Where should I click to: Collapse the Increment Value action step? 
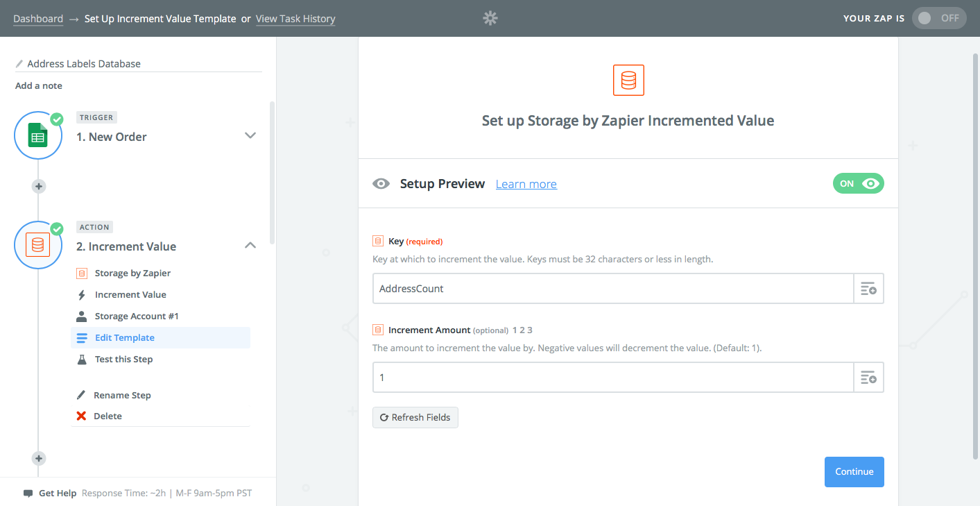tap(251, 245)
